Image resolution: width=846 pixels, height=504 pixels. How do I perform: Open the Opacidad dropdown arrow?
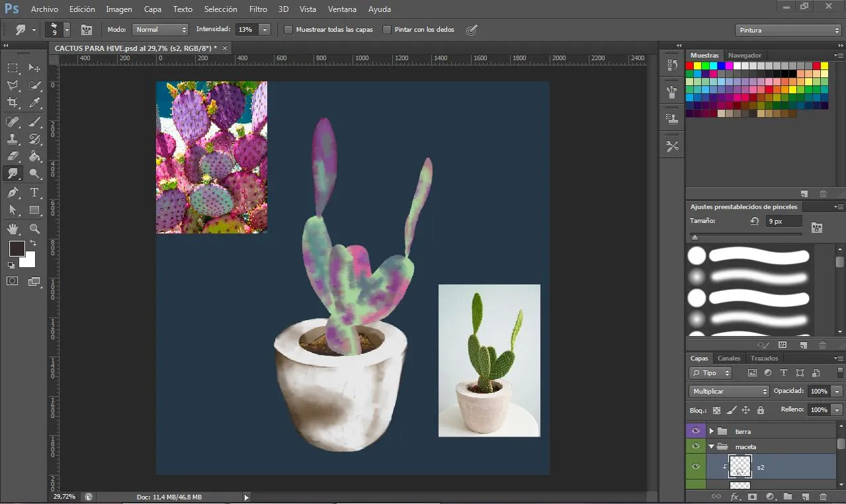click(x=837, y=392)
